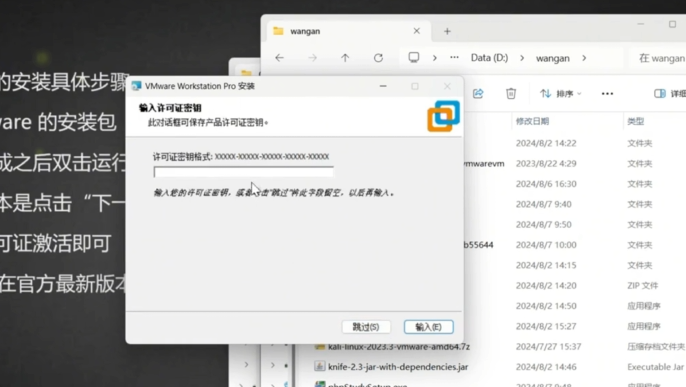Click the 压缩存档文件夹 type cell

coord(656,347)
